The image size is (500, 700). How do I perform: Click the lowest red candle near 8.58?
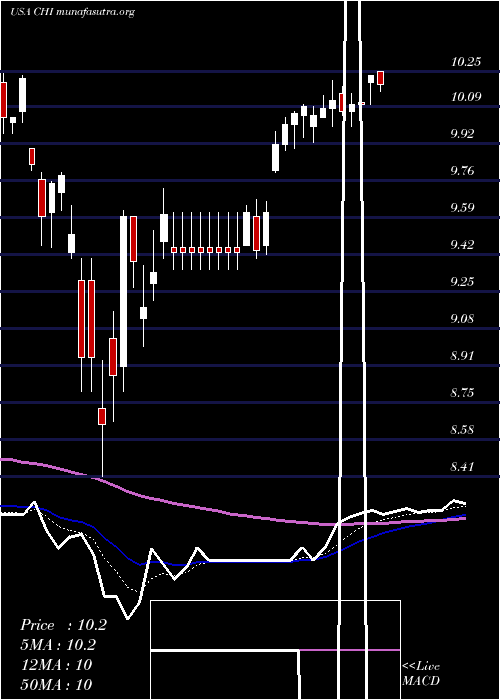[x=102, y=416]
